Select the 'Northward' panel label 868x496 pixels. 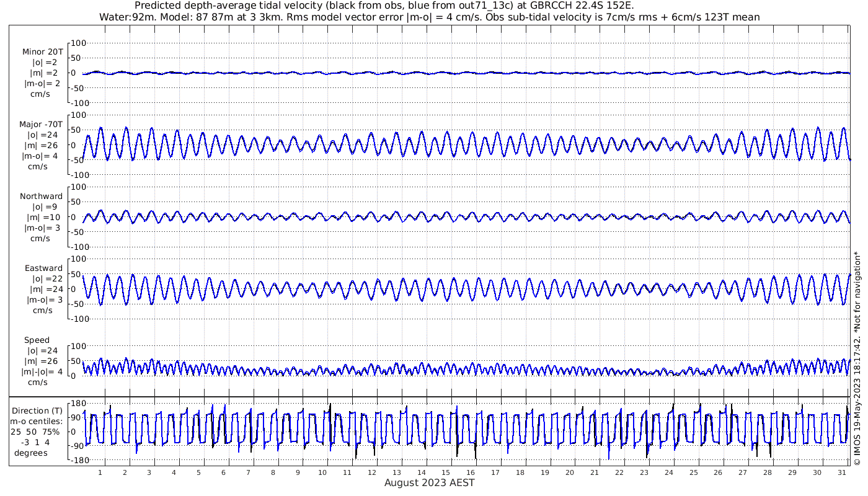[41, 197]
